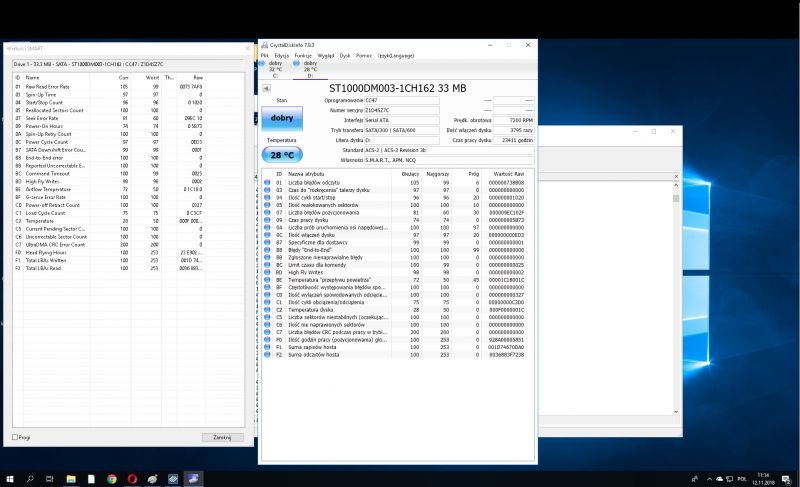Open the taskbar clock and date

(763, 479)
